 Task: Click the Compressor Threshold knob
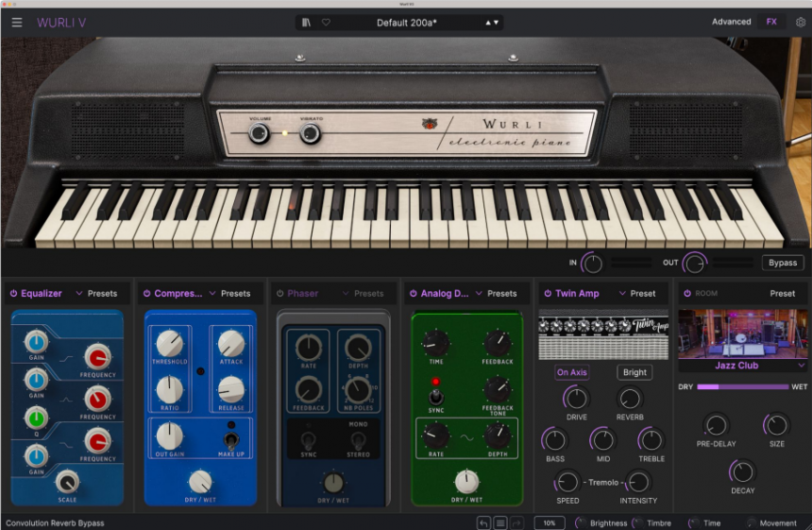[x=169, y=343]
